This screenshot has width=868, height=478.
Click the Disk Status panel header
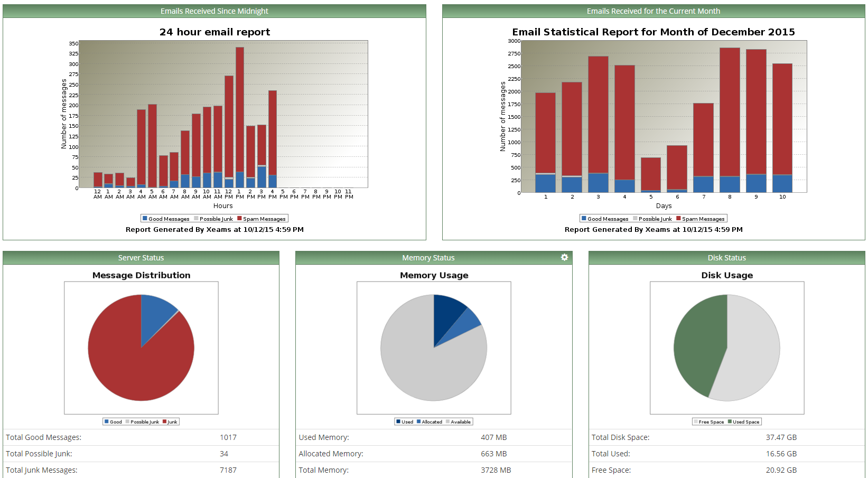click(x=726, y=258)
